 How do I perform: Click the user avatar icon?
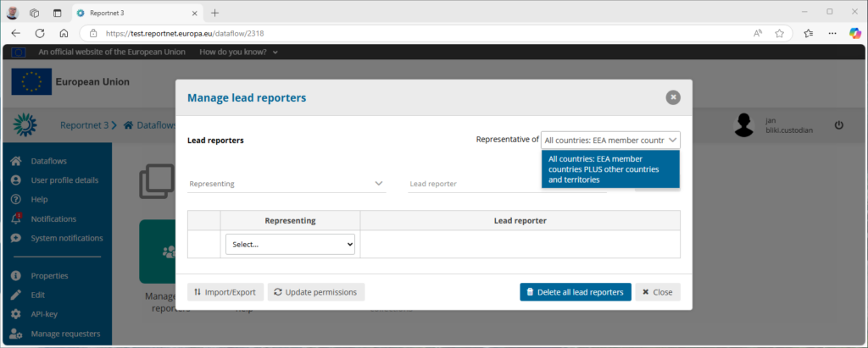(x=744, y=125)
